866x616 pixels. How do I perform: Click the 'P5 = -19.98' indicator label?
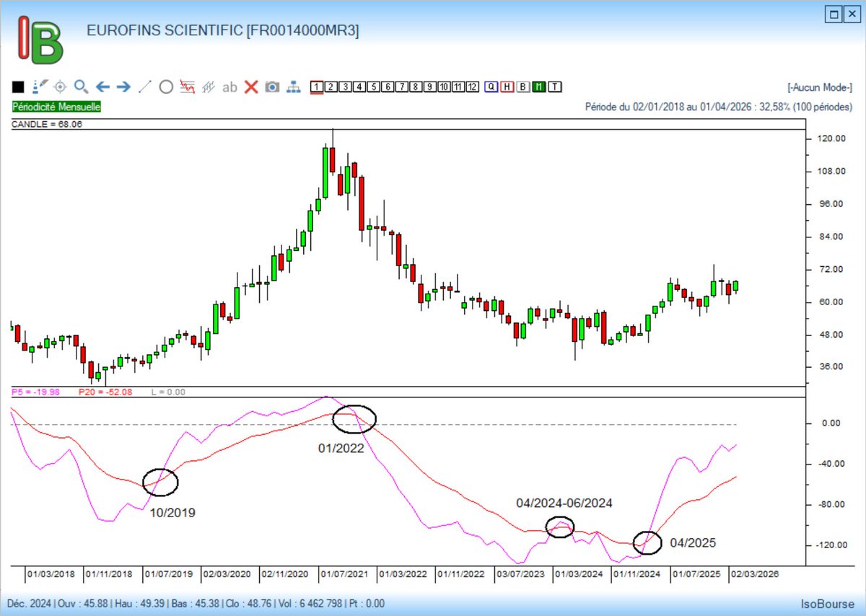pos(36,392)
